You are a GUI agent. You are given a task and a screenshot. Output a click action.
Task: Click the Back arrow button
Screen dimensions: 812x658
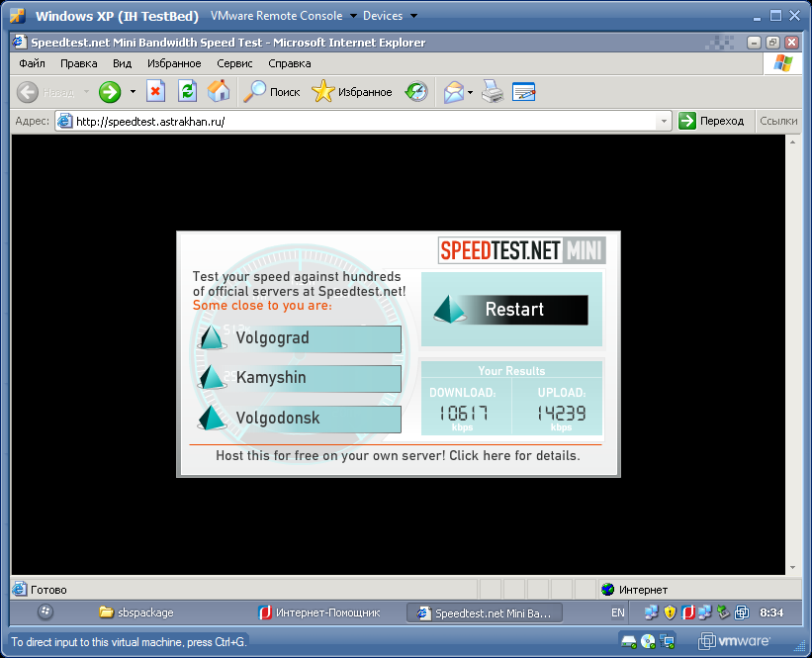tap(28, 92)
